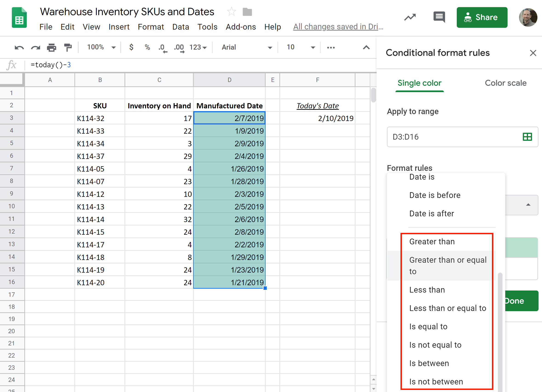Open the zoom 100% dropdown
The height and width of the screenshot is (392, 542).
101,47
